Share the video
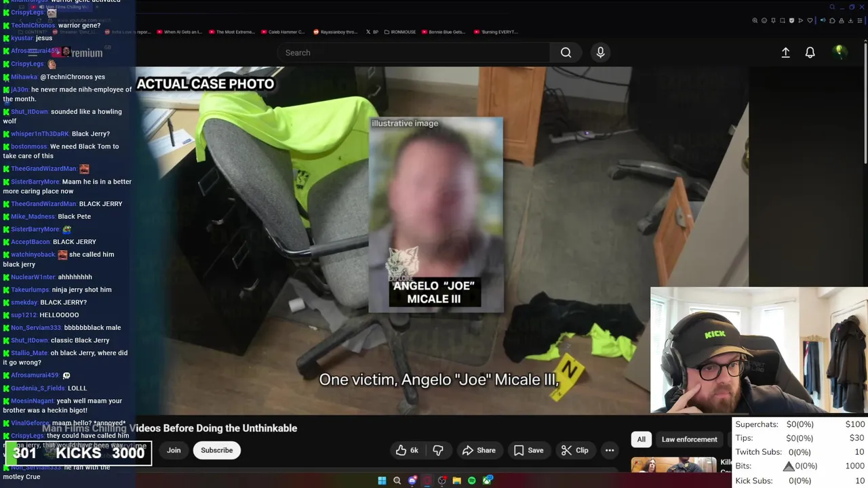This screenshot has width=868, height=488. point(479,450)
